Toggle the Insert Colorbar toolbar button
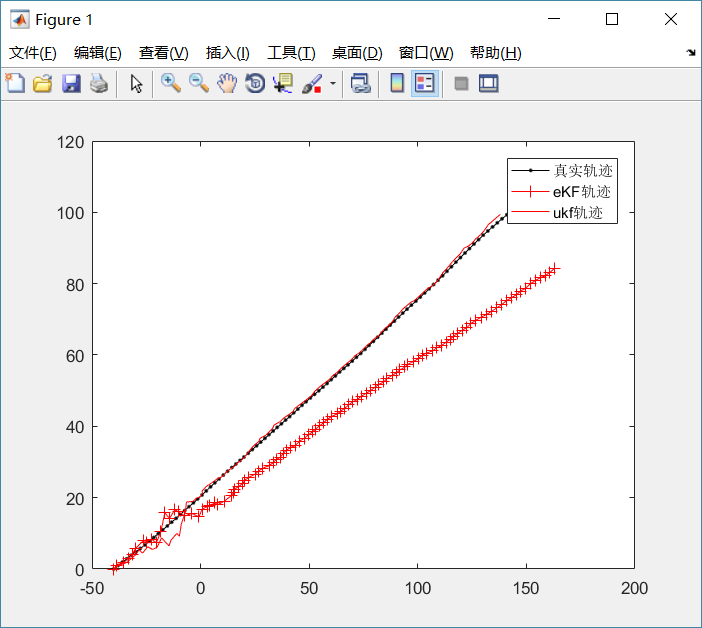 point(397,84)
